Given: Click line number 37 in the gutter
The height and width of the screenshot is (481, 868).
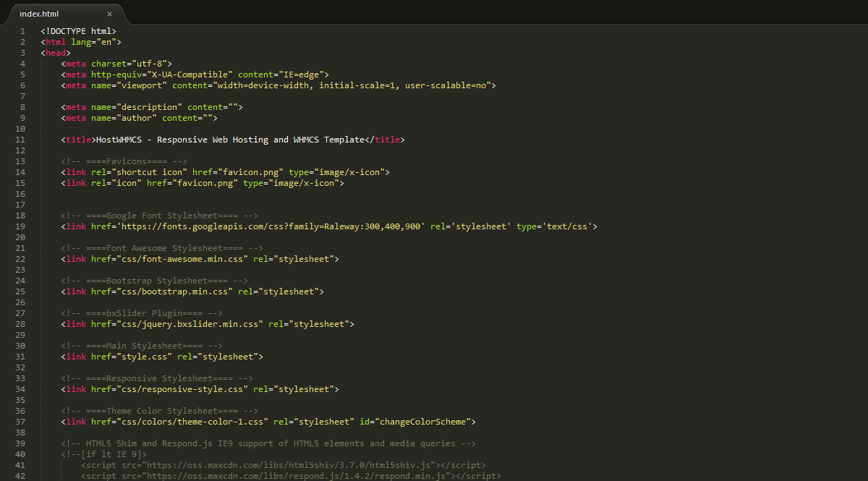Looking at the screenshot, I should click(20, 422).
